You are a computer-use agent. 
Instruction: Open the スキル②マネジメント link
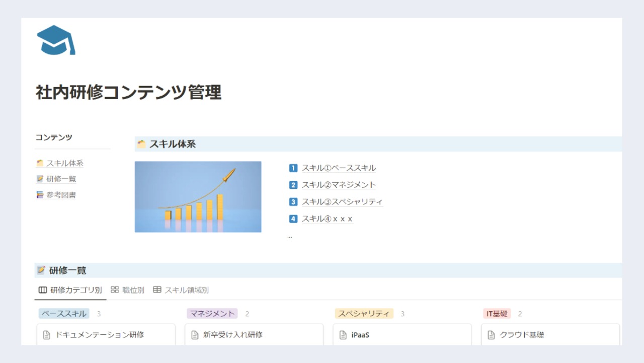point(339,185)
